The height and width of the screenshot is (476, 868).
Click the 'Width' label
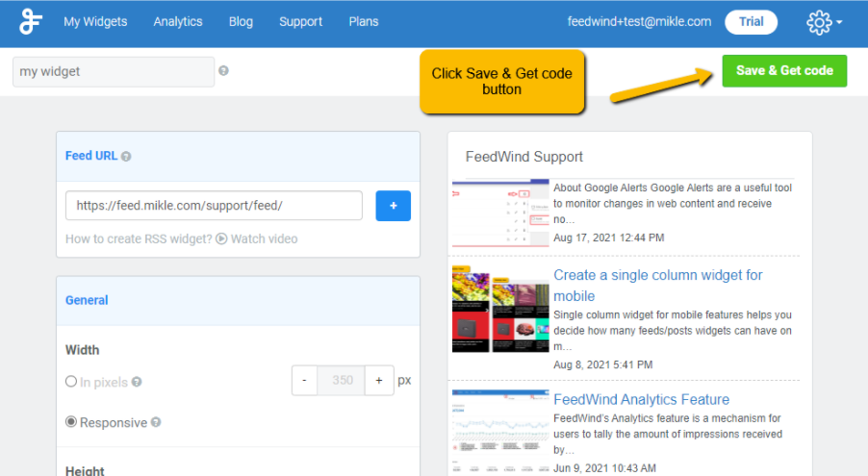click(83, 350)
